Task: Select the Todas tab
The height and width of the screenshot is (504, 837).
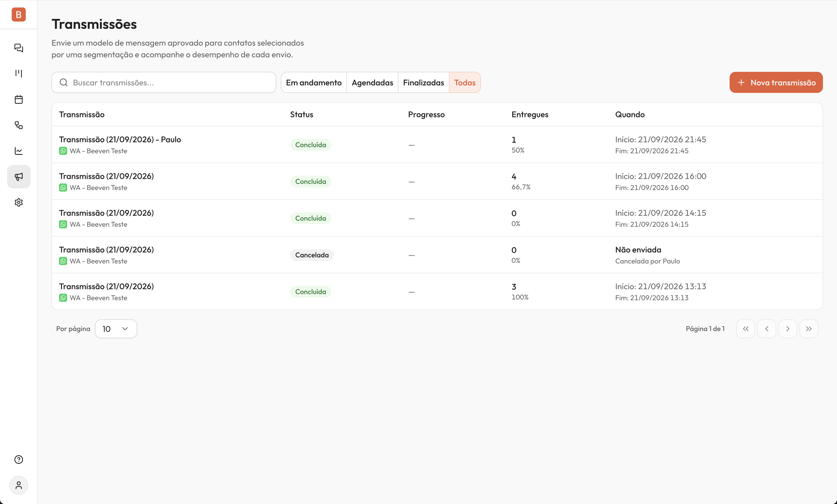Action: (465, 83)
